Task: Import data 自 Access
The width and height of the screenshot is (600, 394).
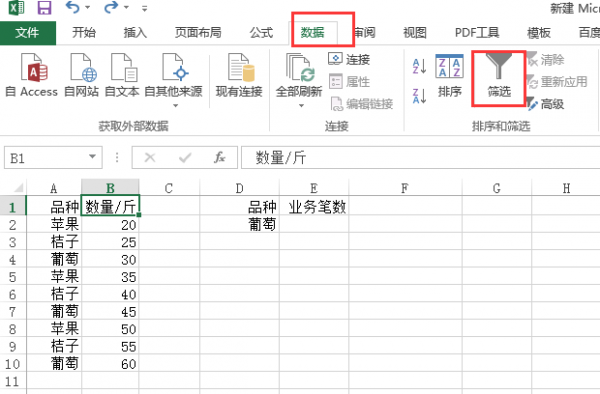Action: click(32, 75)
